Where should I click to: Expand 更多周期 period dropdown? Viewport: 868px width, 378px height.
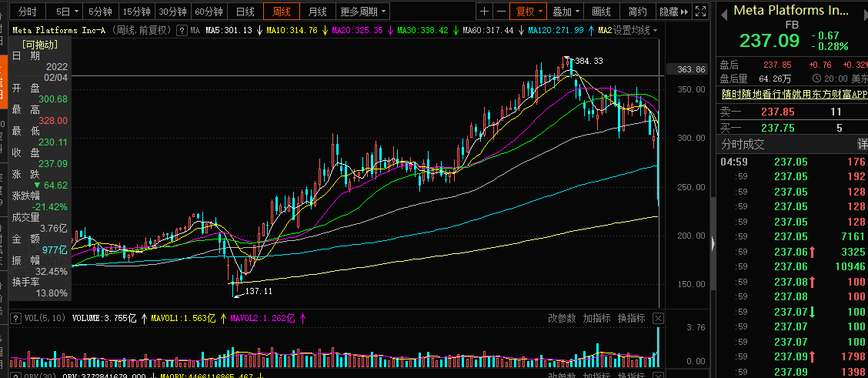362,11
